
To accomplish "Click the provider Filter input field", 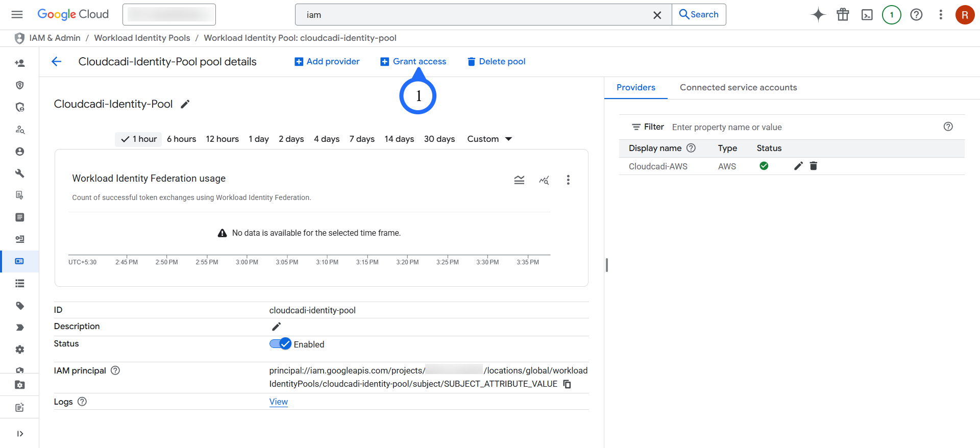I will click(801, 127).
